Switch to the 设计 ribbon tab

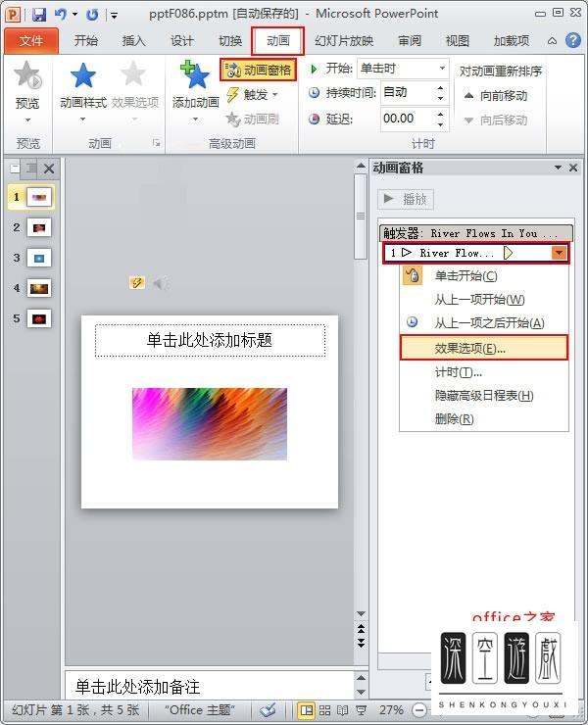(182, 41)
